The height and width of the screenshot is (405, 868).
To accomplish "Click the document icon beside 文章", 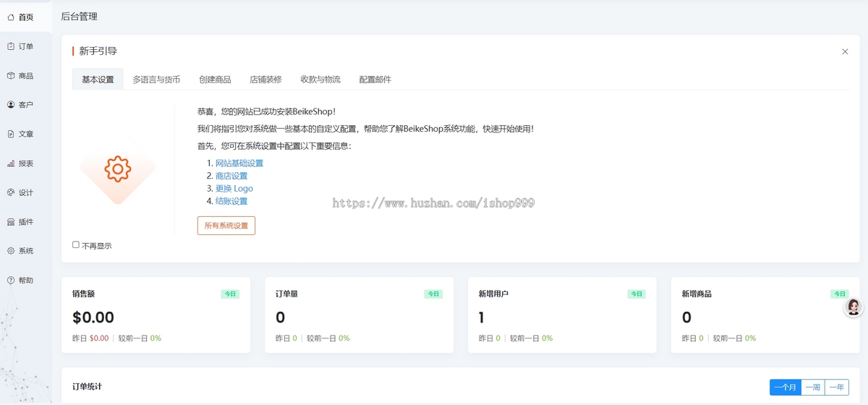I will tap(11, 134).
